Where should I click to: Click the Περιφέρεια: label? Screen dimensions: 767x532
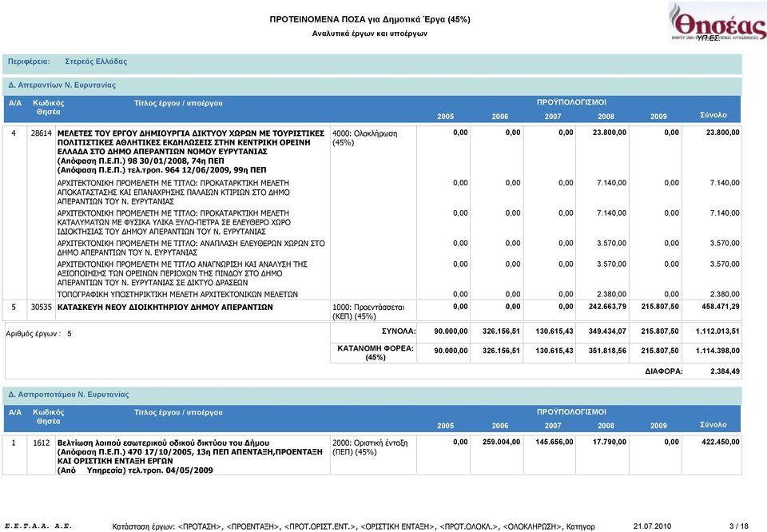[x=30, y=62]
